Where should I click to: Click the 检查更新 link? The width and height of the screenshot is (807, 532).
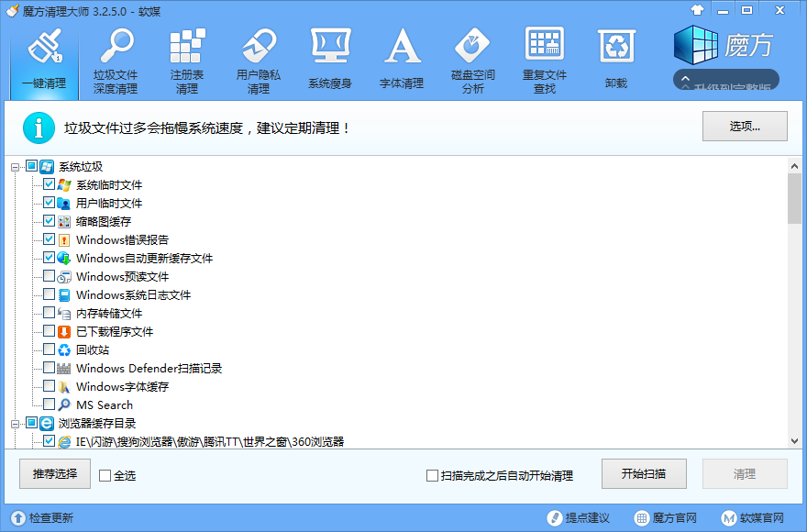point(42,518)
